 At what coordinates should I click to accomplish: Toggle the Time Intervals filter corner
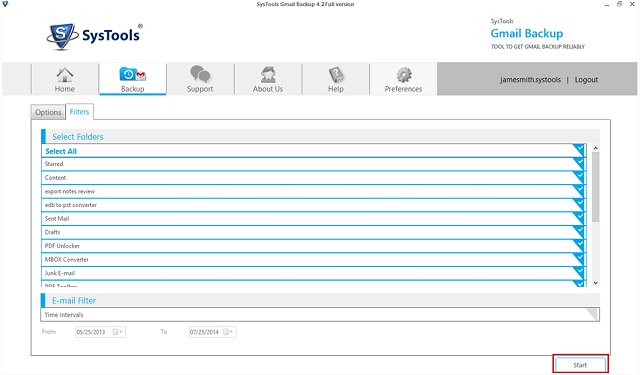click(592, 314)
